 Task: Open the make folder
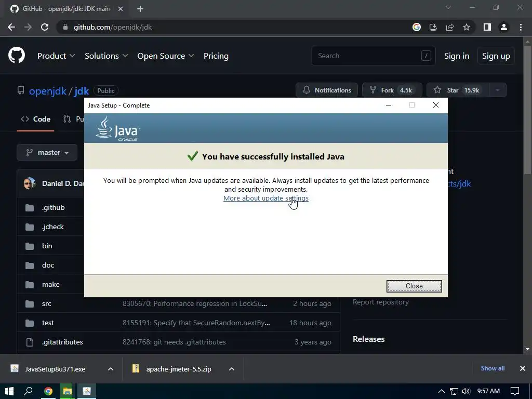pos(51,284)
